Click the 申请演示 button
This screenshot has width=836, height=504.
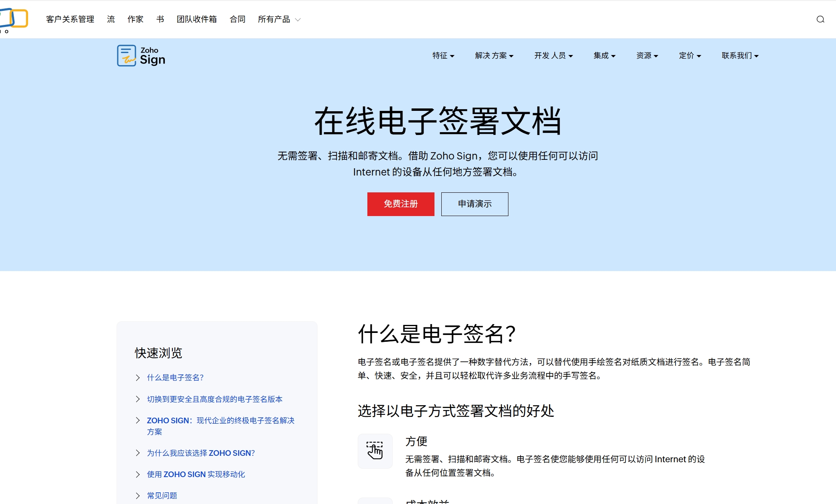coord(475,204)
